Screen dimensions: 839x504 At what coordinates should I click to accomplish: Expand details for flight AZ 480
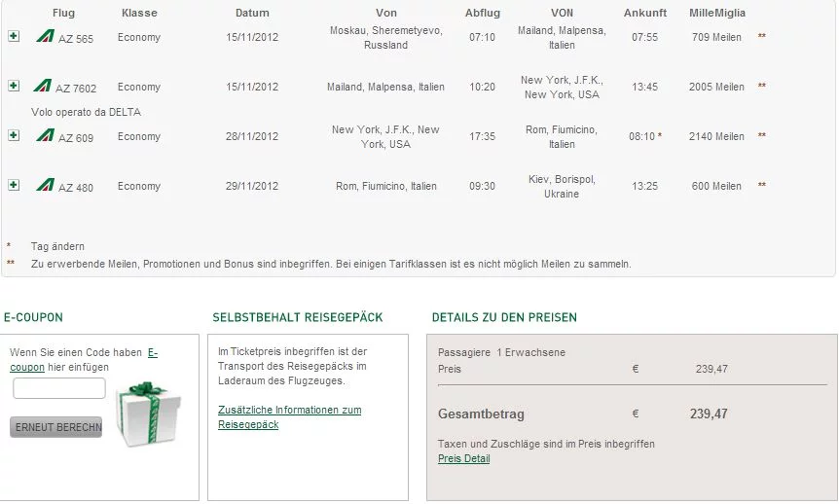tap(14, 185)
